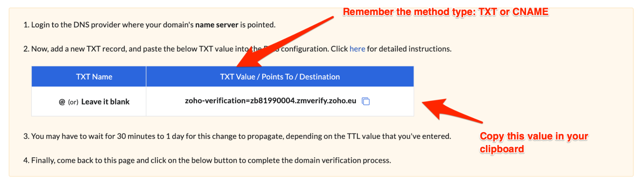Image resolution: width=644 pixels, height=180 pixels.
Task: Click the copy-to-clipboard icon beside the TXT value
Action: point(366,101)
